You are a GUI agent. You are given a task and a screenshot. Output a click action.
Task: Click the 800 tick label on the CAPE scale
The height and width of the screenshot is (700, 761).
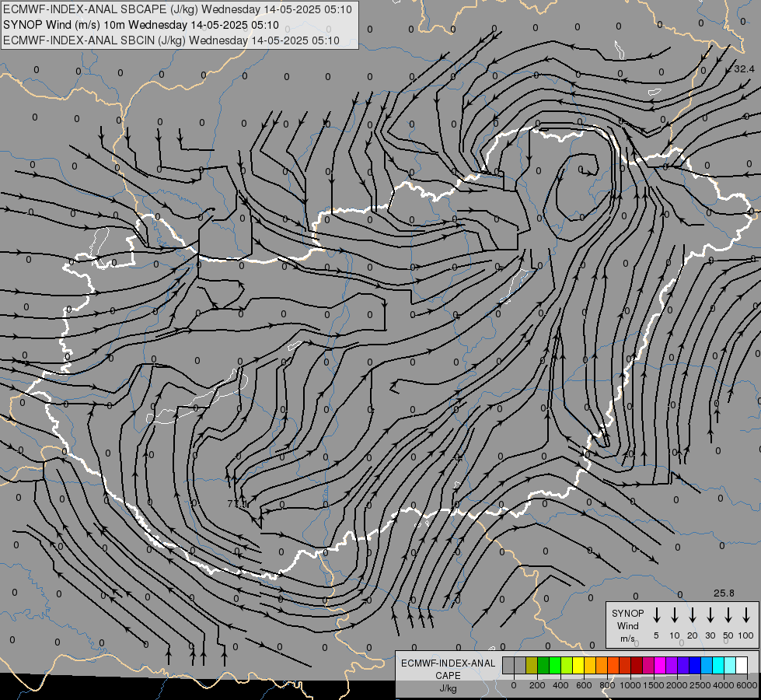coord(607,685)
